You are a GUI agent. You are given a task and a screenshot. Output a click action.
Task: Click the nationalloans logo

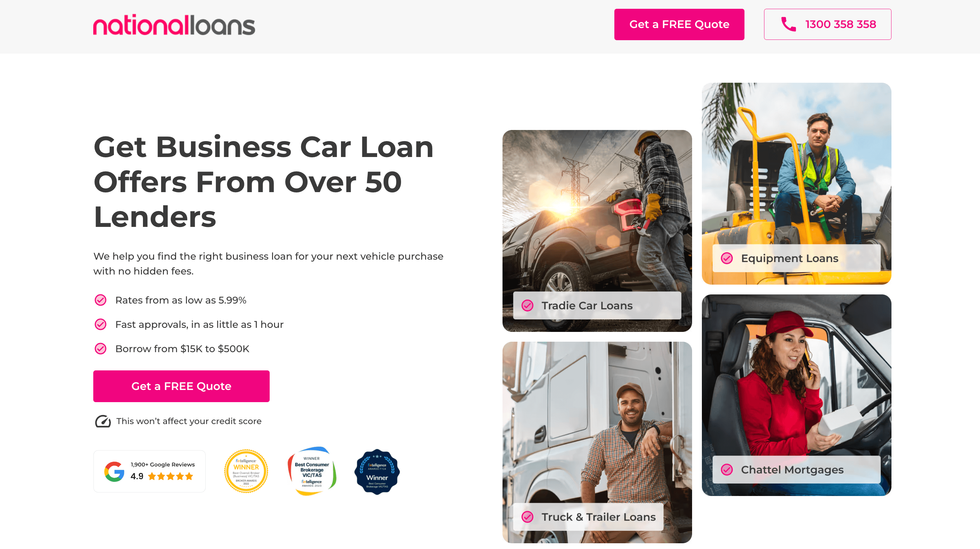click(174, 25)
